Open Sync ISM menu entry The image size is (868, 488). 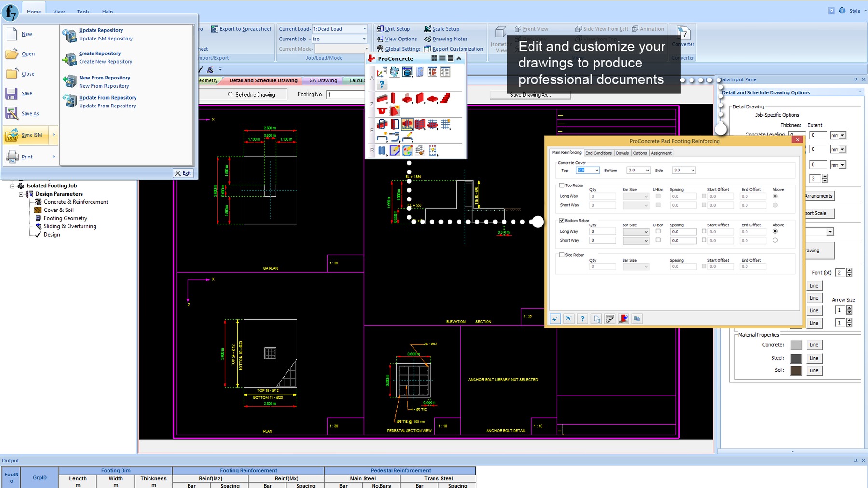point(30,135)
